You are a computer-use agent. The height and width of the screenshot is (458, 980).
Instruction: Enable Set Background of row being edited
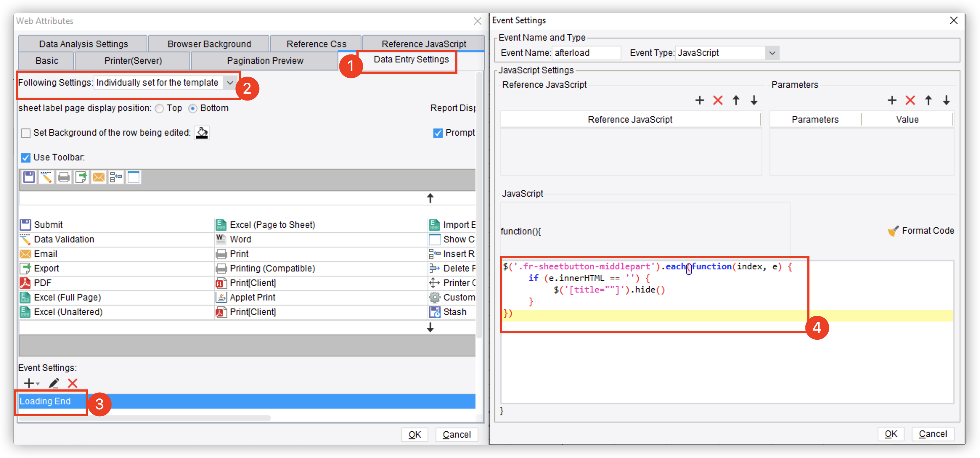coord(25,133)
